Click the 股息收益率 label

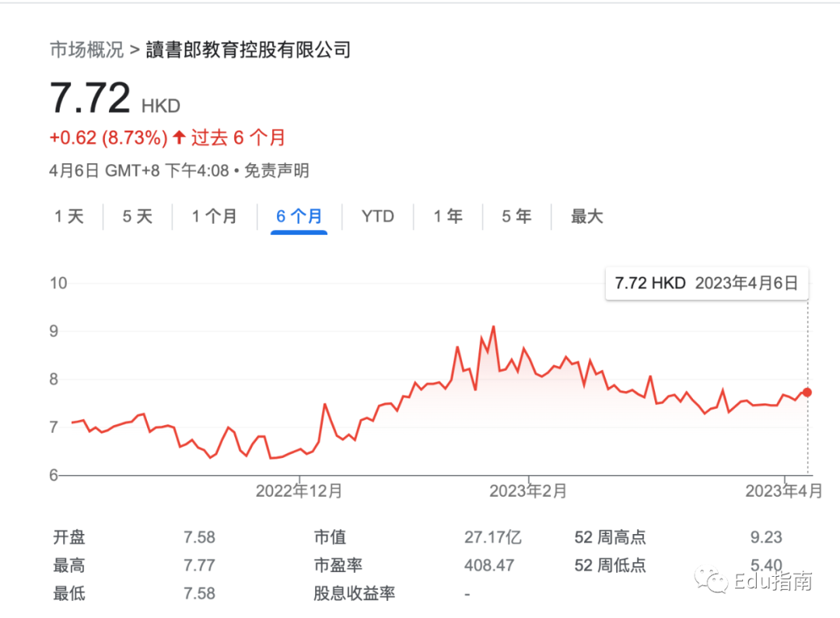pos(354,593)
